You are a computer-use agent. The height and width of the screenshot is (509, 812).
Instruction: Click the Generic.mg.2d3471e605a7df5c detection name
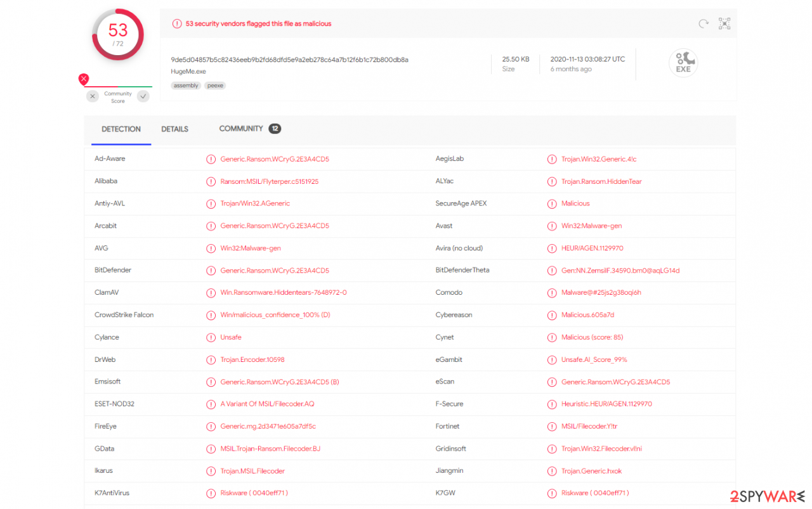[x=268, y=427]
